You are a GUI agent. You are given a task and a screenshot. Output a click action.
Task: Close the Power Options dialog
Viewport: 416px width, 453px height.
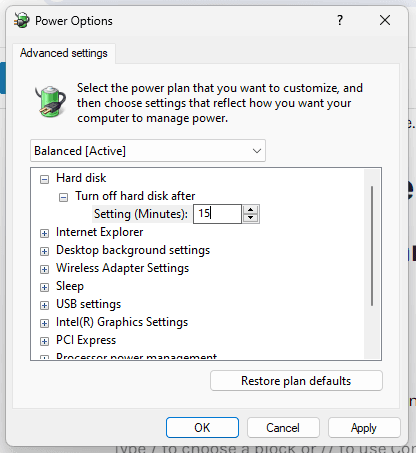[385, 20]
